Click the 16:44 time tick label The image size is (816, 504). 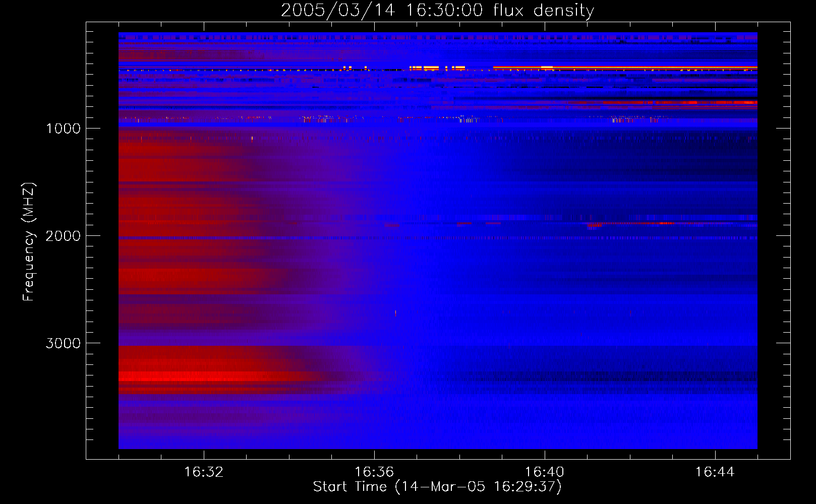coord(715,472)
